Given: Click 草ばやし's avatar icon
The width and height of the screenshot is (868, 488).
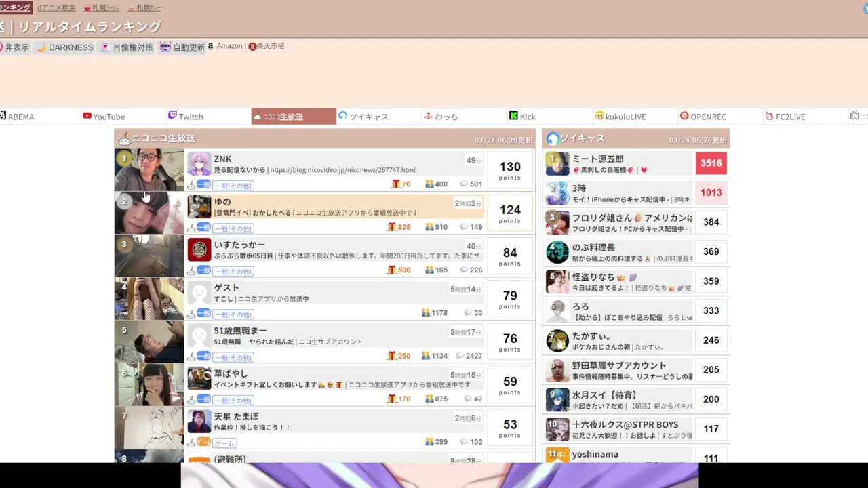Looking at the screenshot, I should pos(199,378).
